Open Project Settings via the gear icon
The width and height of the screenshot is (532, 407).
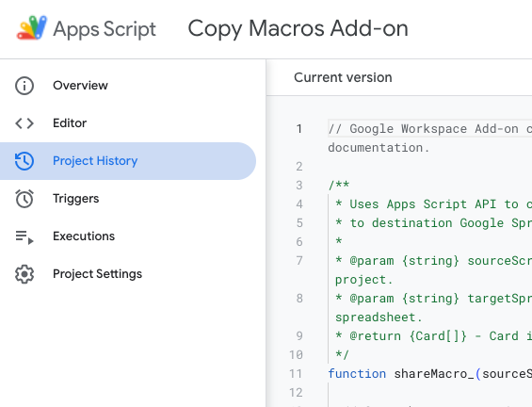[x=24, y=274]
